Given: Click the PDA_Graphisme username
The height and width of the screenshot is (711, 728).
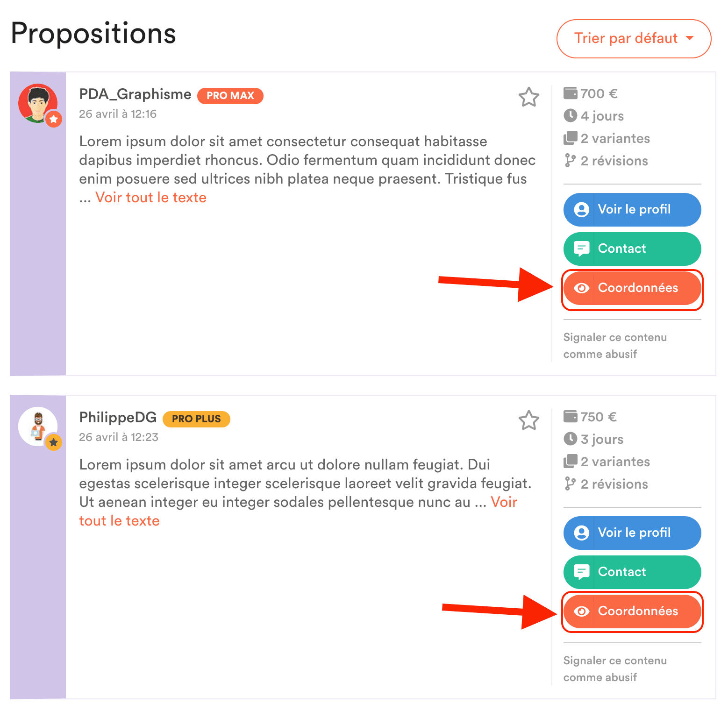Looking at the screenshot, I should (135, 94).
